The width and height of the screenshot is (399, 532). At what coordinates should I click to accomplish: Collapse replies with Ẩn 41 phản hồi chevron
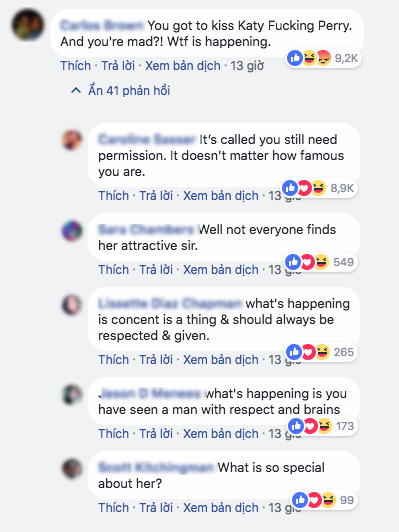point(76,91)
